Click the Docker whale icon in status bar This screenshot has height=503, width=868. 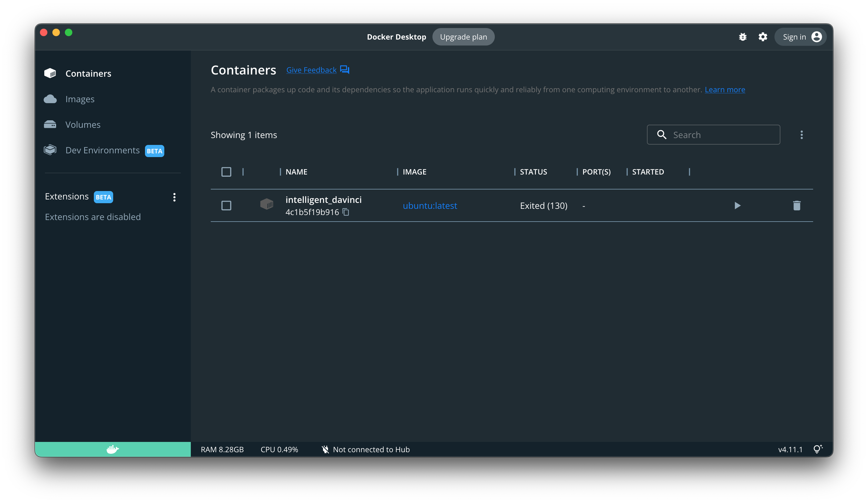113,449
